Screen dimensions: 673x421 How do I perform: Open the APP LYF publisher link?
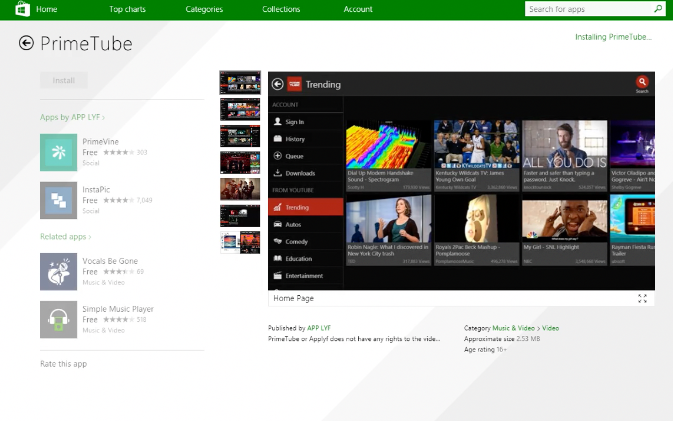[x=318, y=328]
